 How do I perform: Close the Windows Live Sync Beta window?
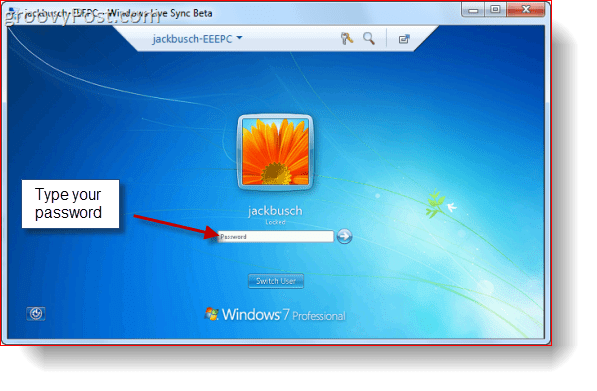point(526,10)
